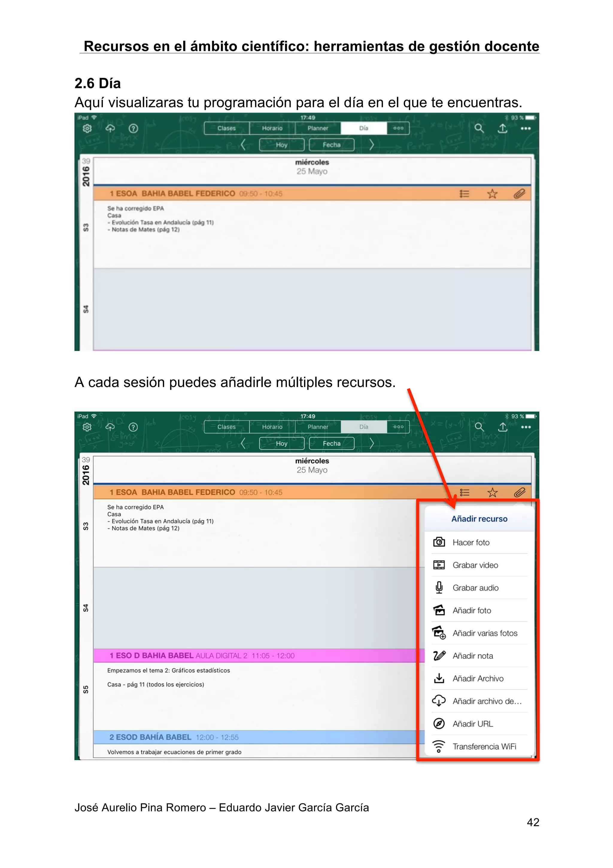The width and height of the screenshot is (613, 868).
Task: Select Día tab in upper screenshot
Action: [x=364, y=128]
